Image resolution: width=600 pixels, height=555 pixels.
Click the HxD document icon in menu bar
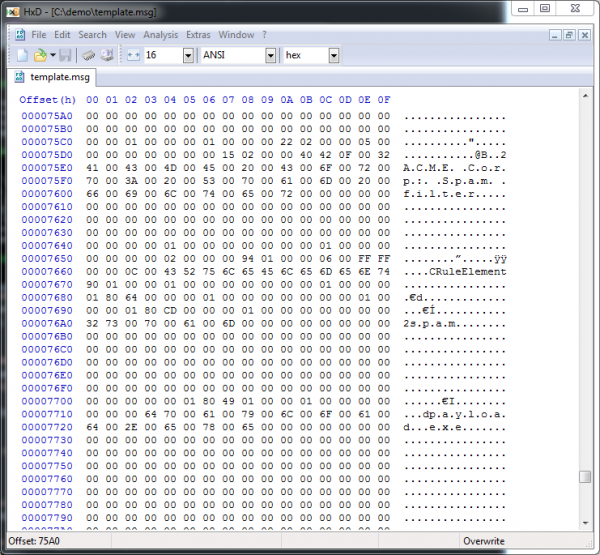(20, 35)
